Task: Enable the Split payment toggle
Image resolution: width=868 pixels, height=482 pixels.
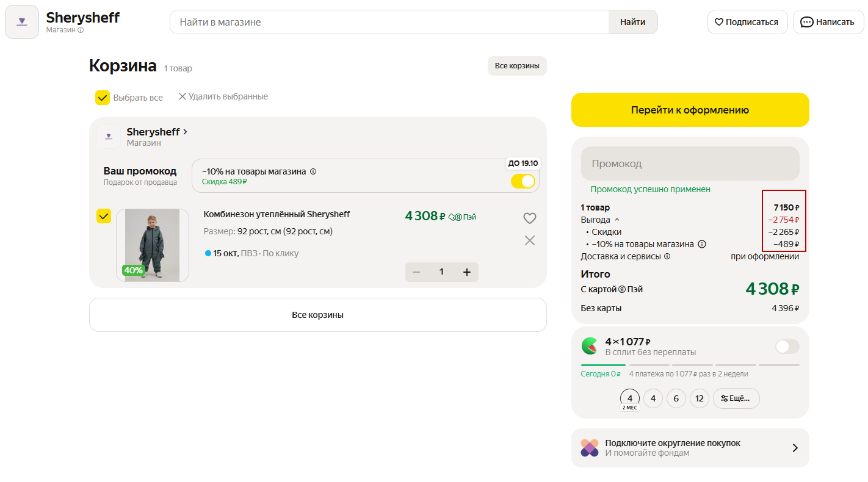Action: [787, 347]
